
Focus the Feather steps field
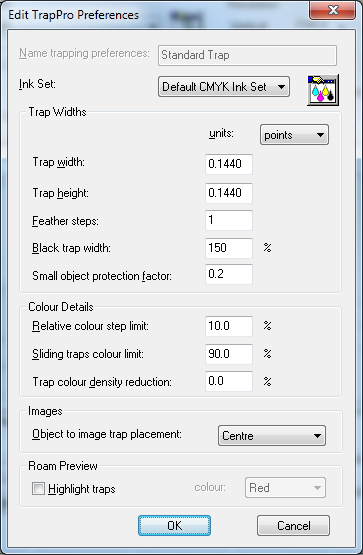[x=229, y=220]
